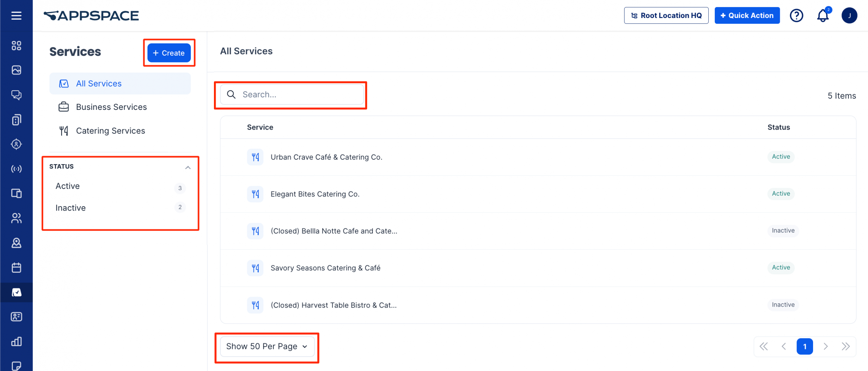Open the image library sidebar icon

[x=16, y=70]
